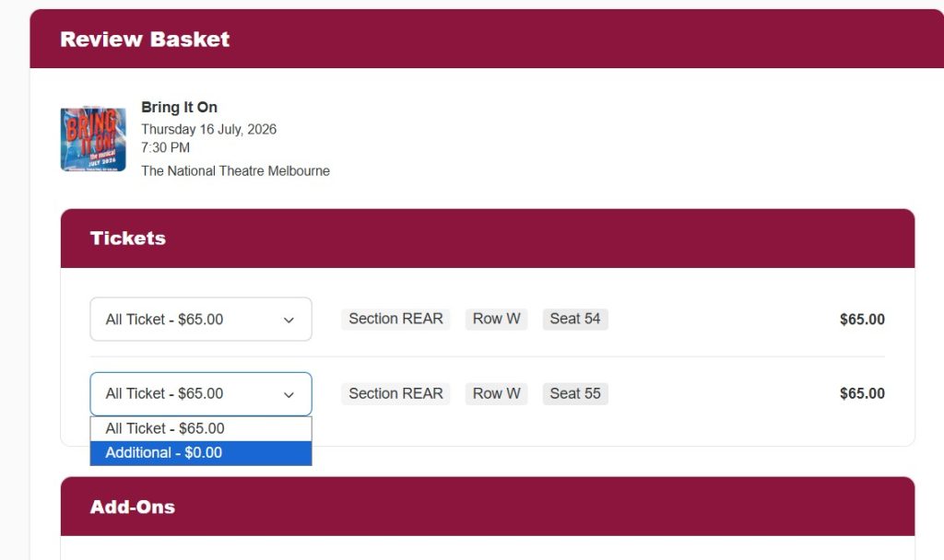Click the Section REAR badge for Seat 54

pos(395,319)
